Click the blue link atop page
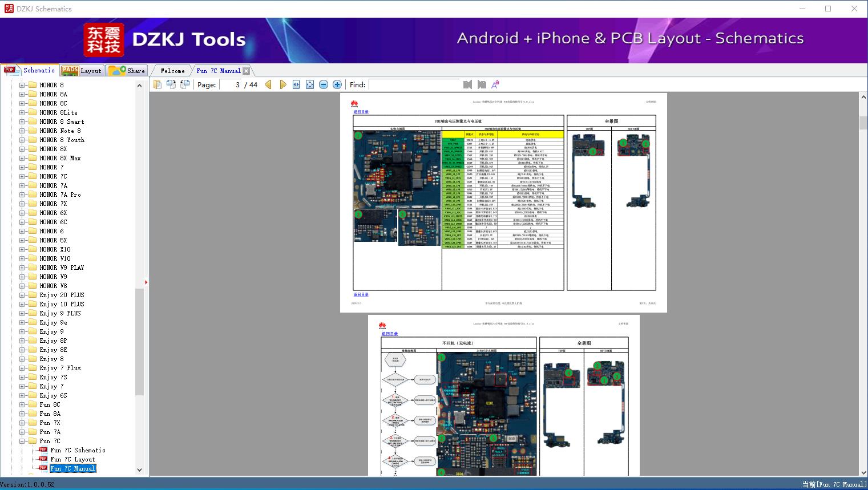This screenshot has height=490, width=868. coord(361,112)
